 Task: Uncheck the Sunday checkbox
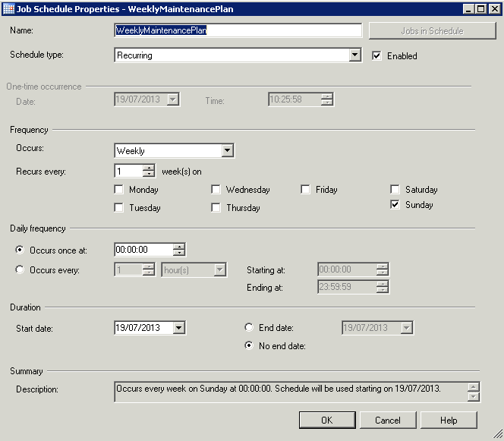pos(395,204)
